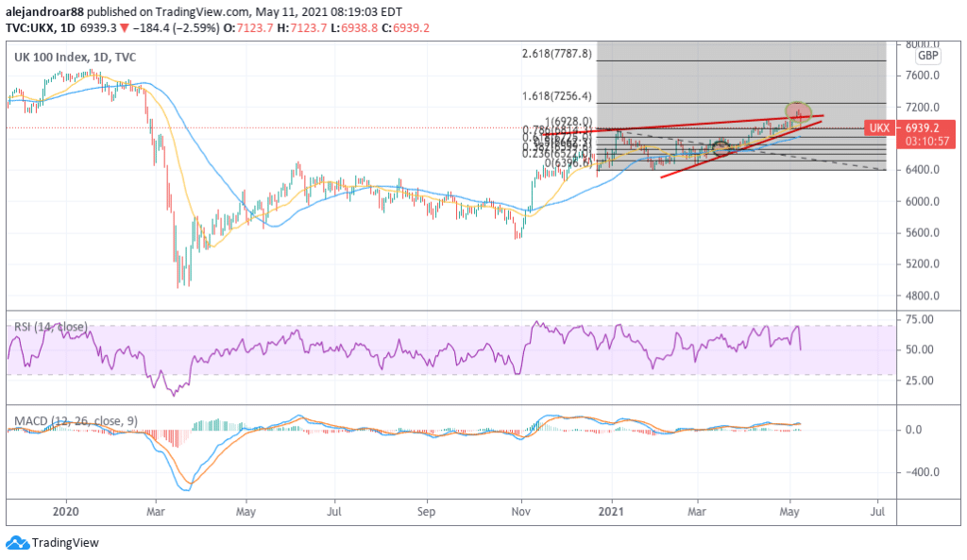
Task: Click the 2.618 (7787.8) Fibonacci level line
Action: tap(737, 59)
